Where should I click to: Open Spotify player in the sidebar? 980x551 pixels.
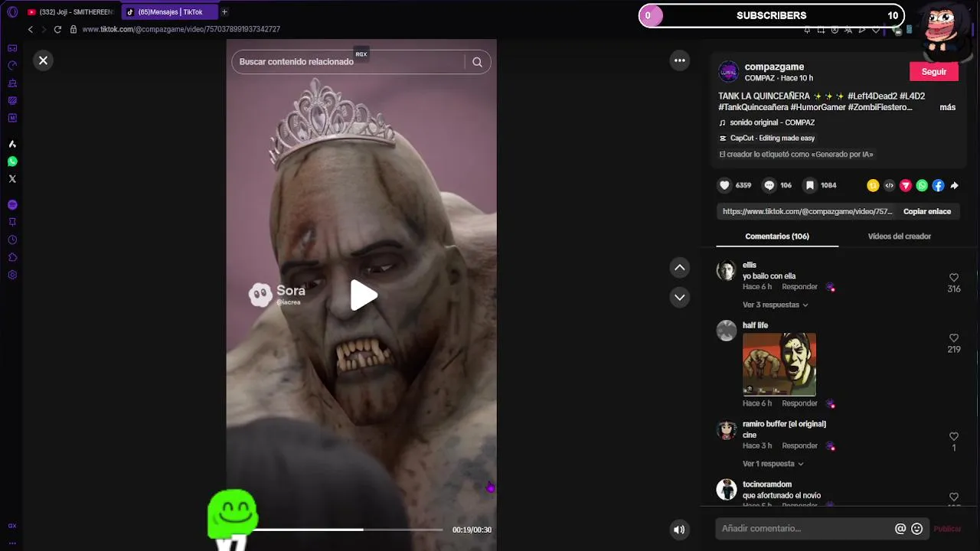point(12,205)
